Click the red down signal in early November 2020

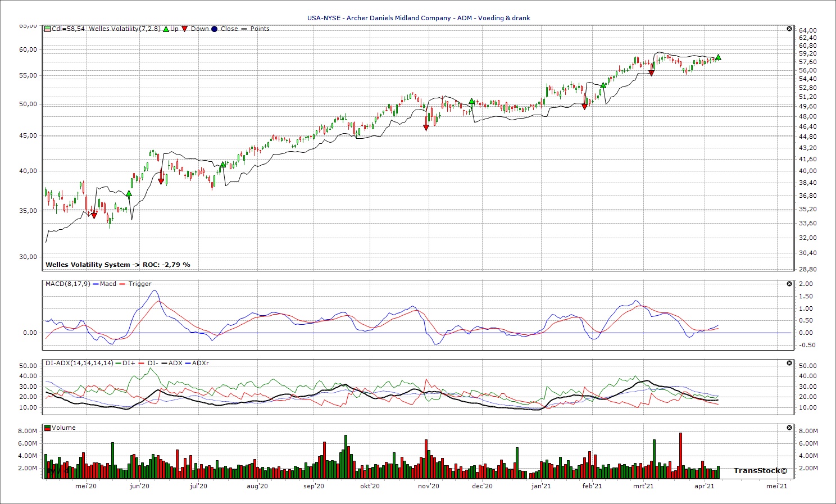(x=426, y=128)
